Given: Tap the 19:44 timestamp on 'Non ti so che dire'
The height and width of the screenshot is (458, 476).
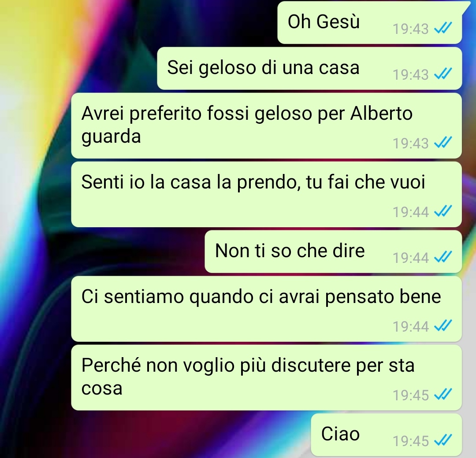Looking at the screenshot, I should (x=410, y=258).
